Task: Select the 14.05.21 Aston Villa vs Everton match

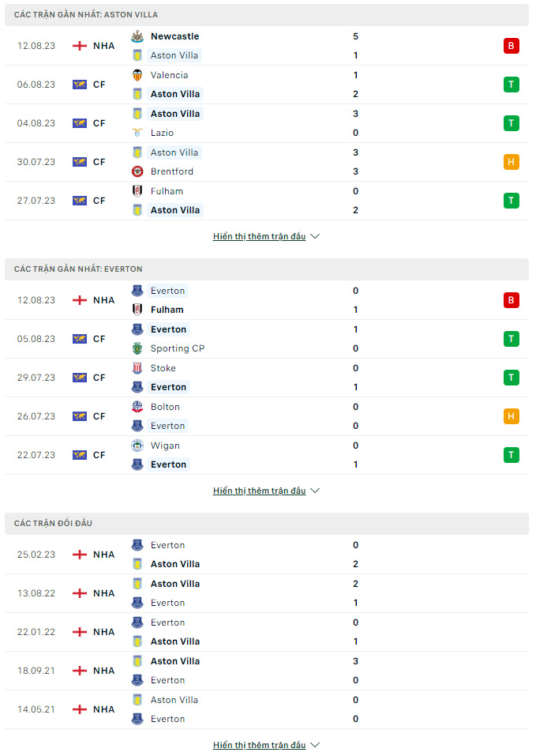Action: 267,709
